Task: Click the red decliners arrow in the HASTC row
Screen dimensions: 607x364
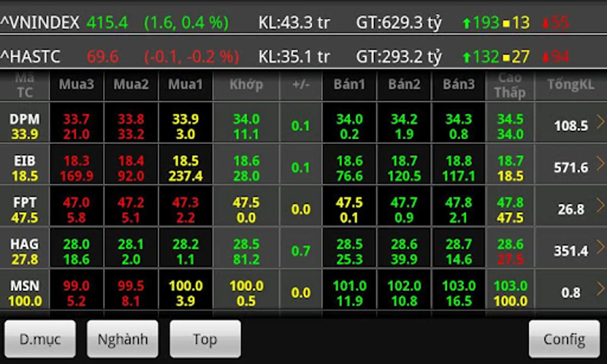Action: tap(546, 57)
